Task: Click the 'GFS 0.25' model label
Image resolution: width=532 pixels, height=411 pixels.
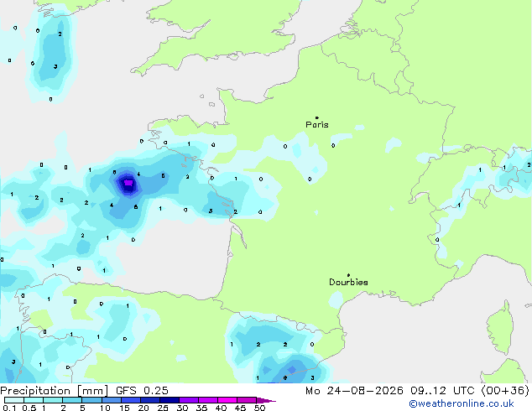Action: (142, 391)
